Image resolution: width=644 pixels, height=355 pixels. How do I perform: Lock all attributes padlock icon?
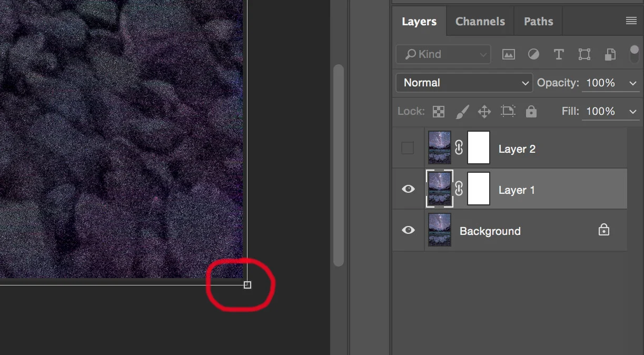coord(531,111)
